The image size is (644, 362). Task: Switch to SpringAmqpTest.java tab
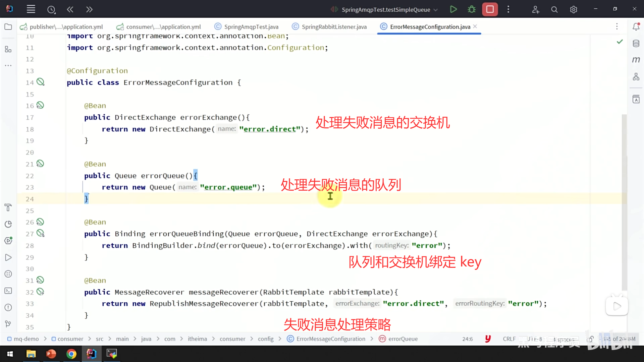[x=251, y=27]
